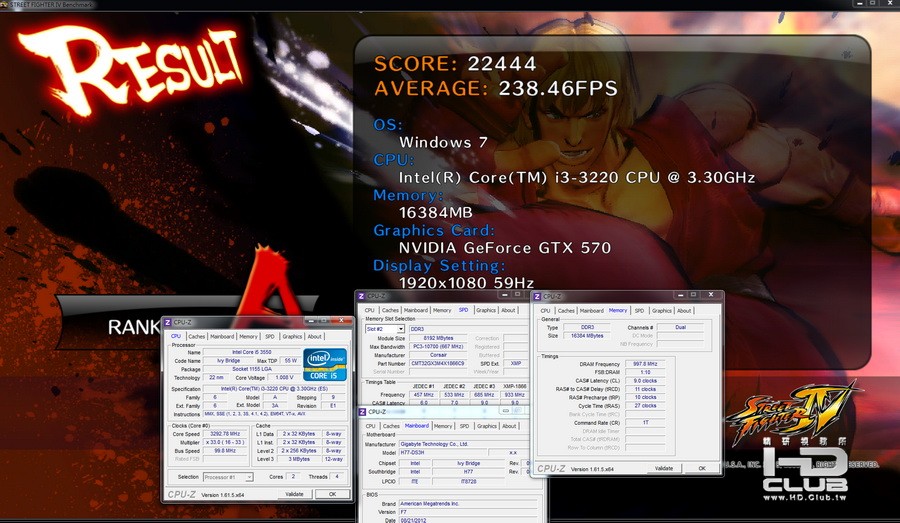Open the Graphics tab in the CPU window
The width and height of the screenshot is (900, 523).
tap(292, 336)
